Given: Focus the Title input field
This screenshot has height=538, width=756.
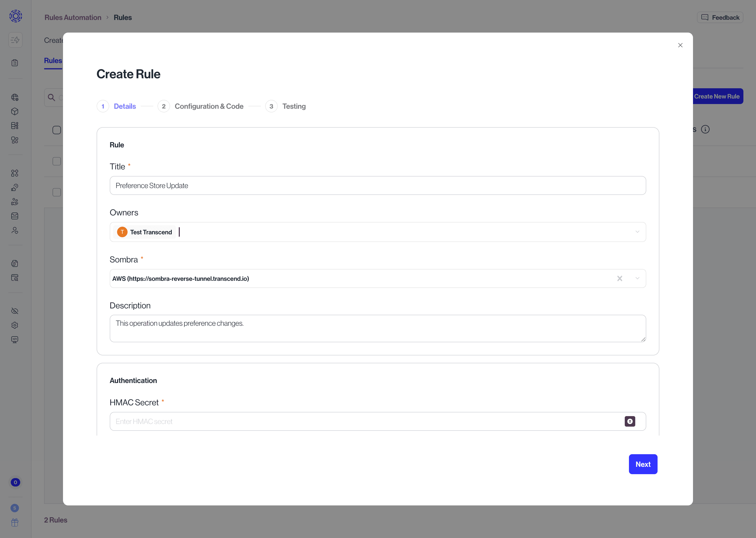Looking at the screenshot, I should tap(378, 185).
